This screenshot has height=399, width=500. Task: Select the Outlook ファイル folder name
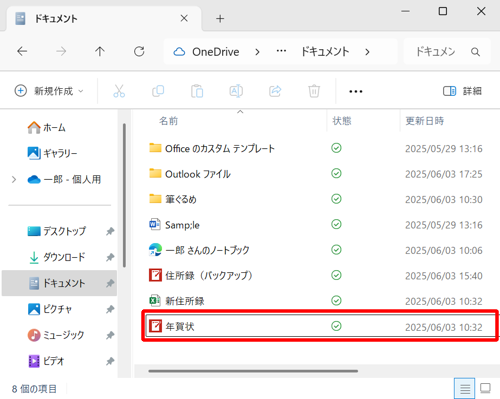click(198, 174)
